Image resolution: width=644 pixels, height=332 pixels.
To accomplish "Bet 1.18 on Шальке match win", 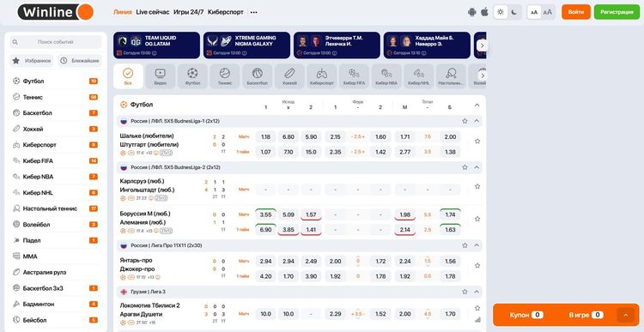I will click(x=265, y=136).
